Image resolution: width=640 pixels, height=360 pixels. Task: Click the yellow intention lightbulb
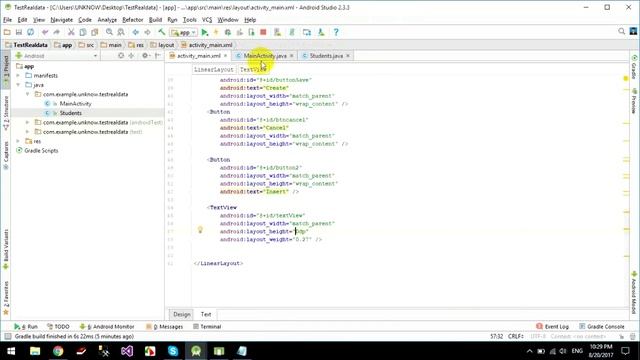[x=200, y=230]
